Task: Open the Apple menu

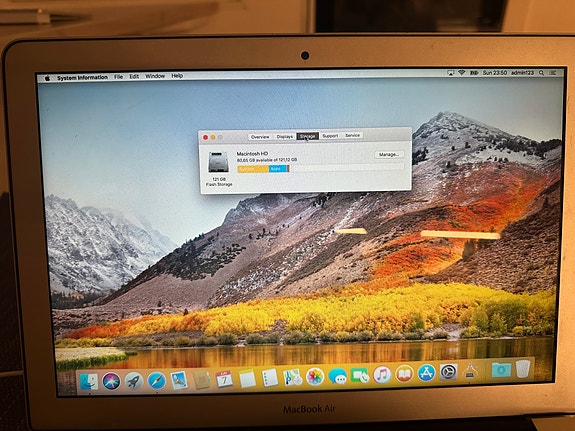Action: click(x=47, y=78)
